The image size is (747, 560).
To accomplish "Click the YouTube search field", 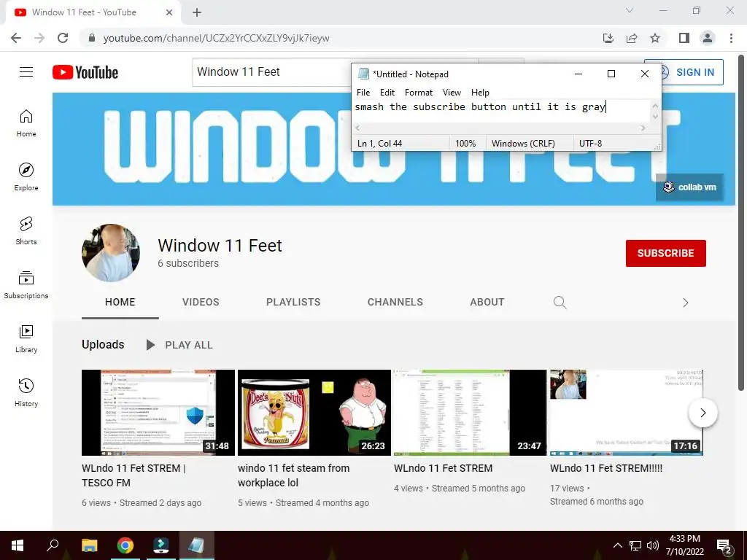I will coord(271,72).
